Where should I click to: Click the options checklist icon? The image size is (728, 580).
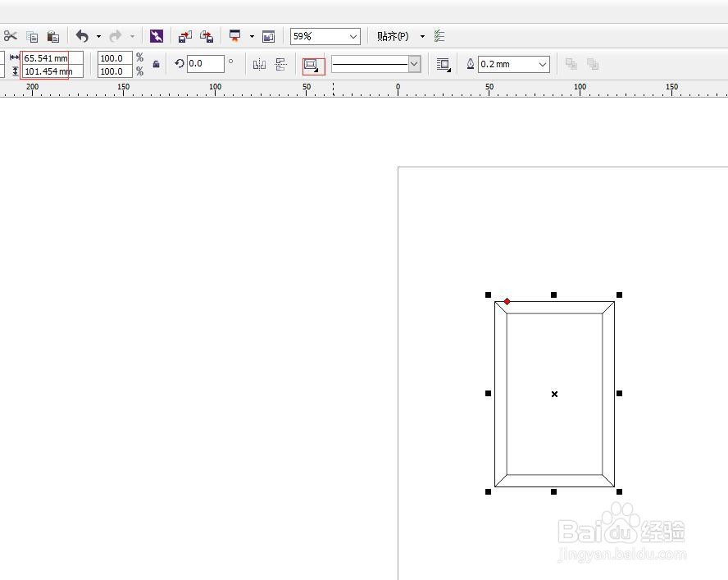coord(439,36)
